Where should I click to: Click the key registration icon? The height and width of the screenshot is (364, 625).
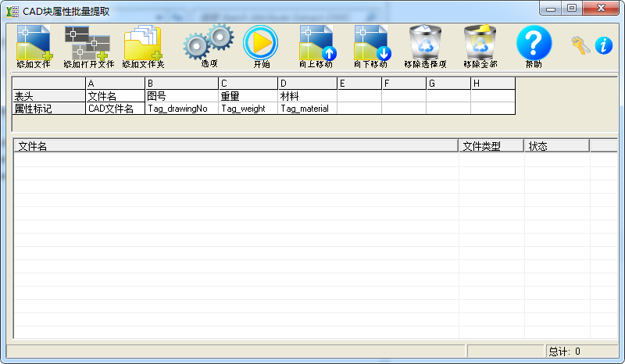point(580,45)
